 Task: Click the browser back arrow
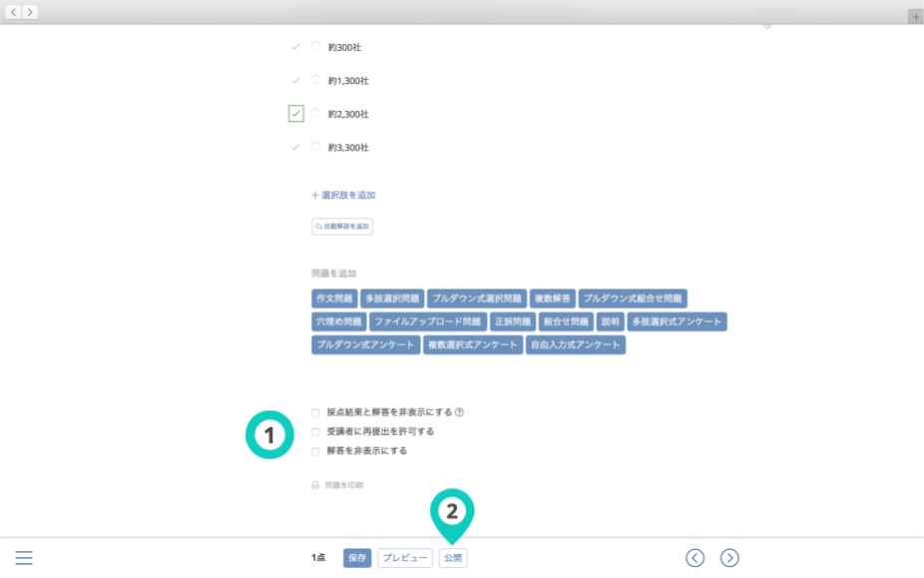13,12
